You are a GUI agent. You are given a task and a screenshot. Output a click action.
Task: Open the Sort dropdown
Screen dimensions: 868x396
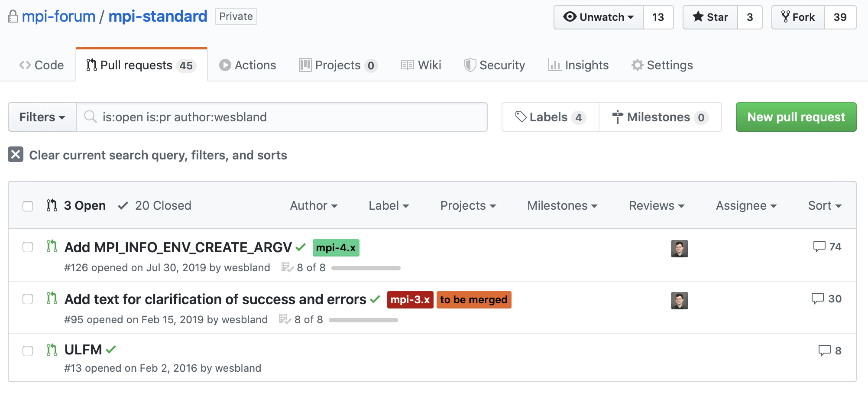825,205
